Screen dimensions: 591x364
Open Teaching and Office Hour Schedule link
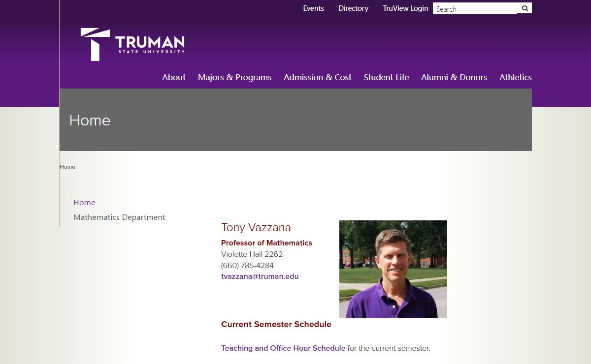tap(283, 348)
